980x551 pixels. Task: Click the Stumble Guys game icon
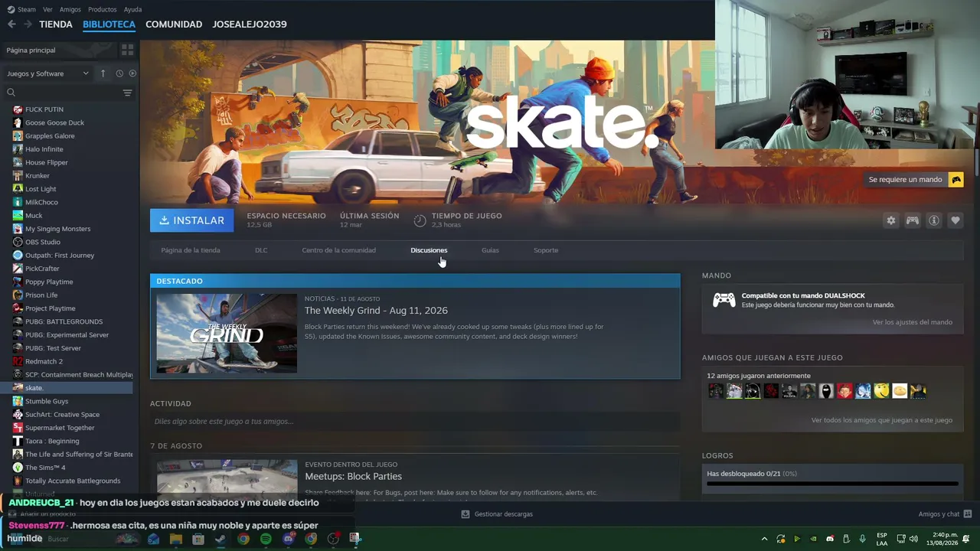point(18,401)
